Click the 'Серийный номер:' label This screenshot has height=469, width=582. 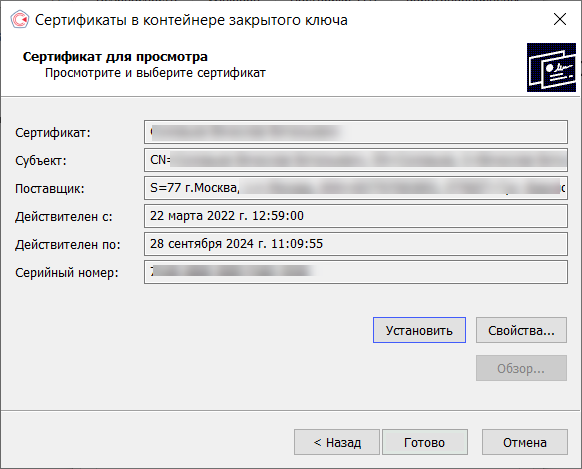pyautogui.click(x=67, y=273)
